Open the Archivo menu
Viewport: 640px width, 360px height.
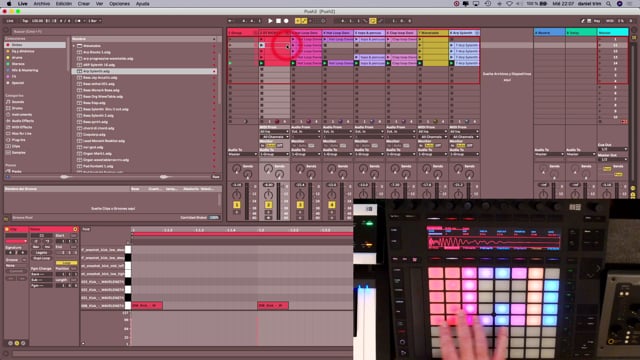[42, 4]
